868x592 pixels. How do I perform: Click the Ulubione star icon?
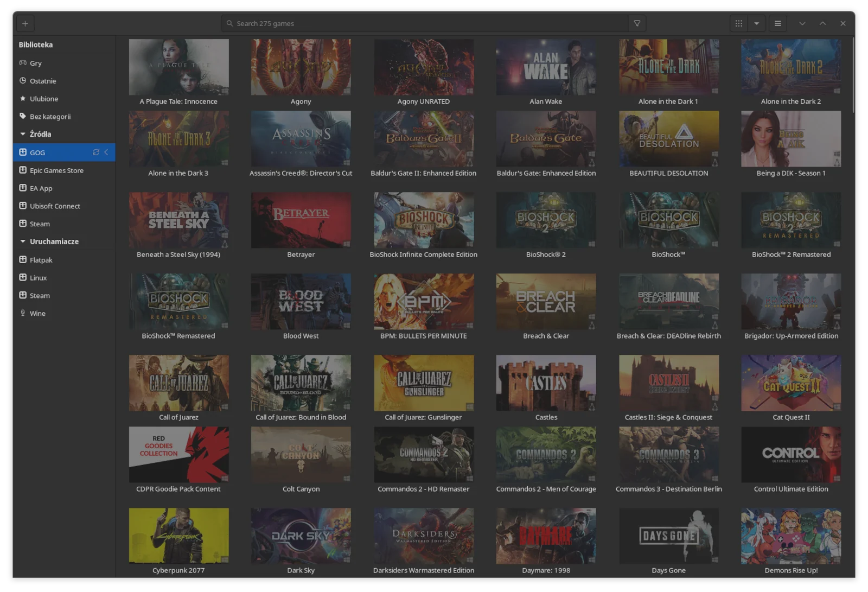pyautogui.click(x=23, y=99)
